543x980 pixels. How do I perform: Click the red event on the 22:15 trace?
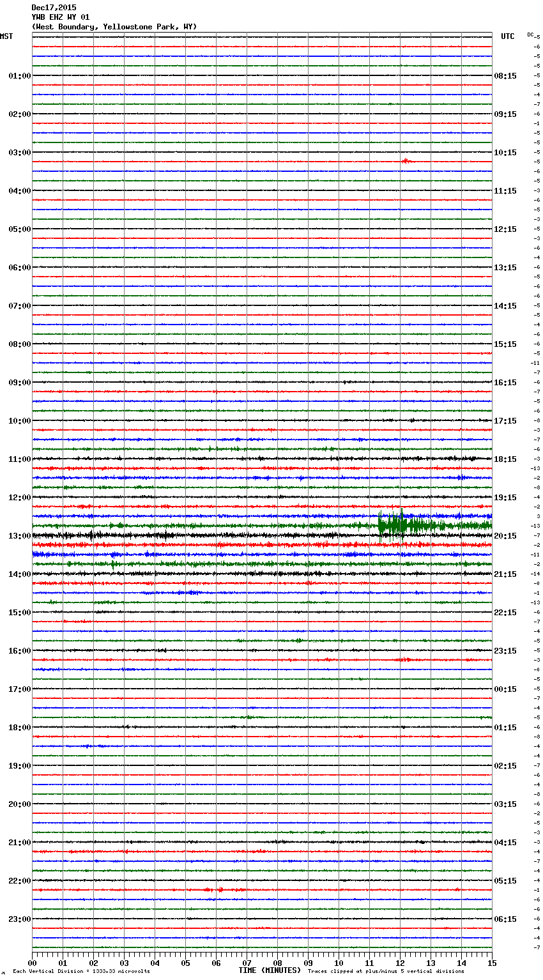pyautogui.click(x=219, y=889)
